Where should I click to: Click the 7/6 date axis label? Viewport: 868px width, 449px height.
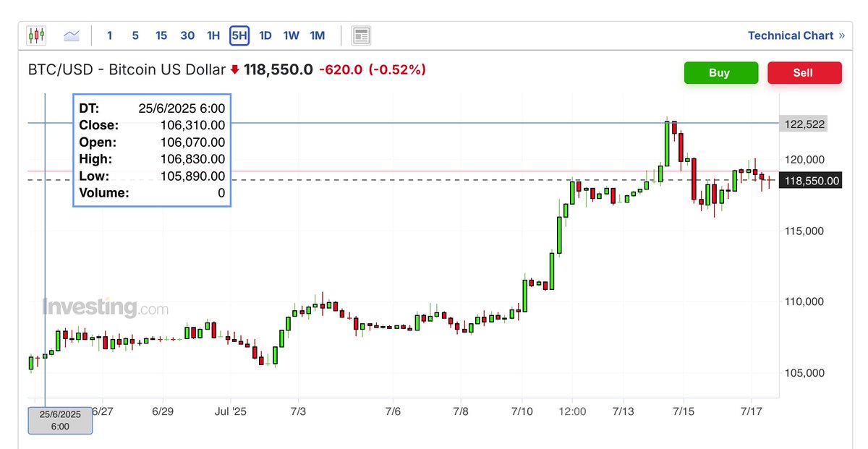[x=393, y=411]
